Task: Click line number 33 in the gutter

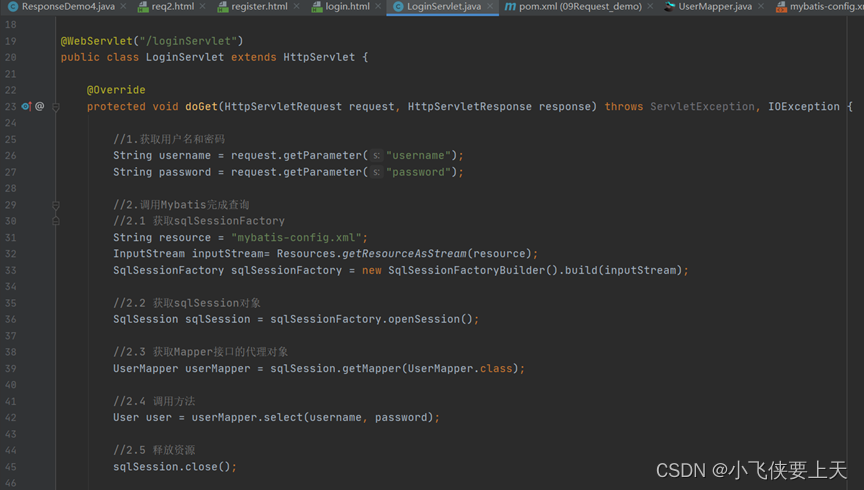Action: [10, 270]
